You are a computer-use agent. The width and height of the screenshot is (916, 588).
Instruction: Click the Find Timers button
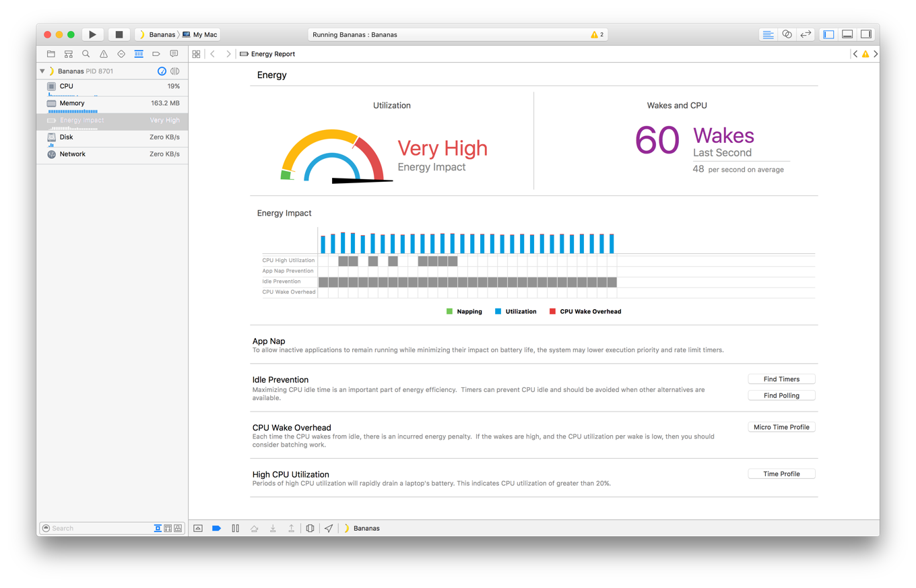(781, 379)
